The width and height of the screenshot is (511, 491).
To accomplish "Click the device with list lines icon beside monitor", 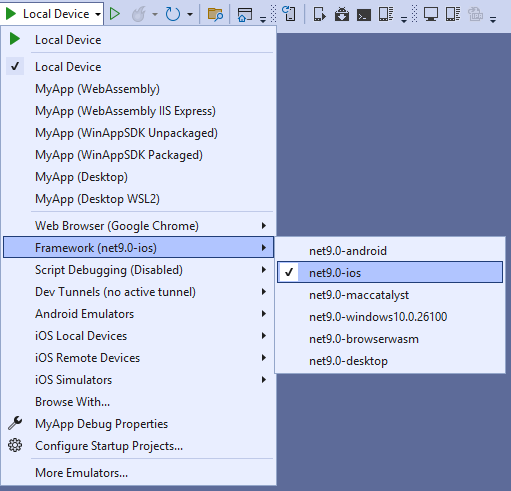I will coord(453,14).
